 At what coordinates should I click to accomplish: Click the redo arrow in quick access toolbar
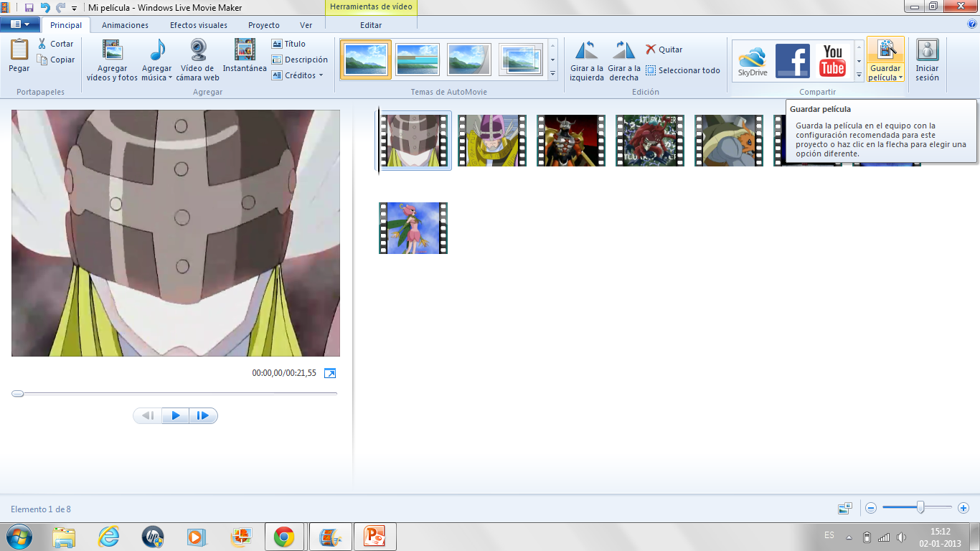(x=60, y=8)
